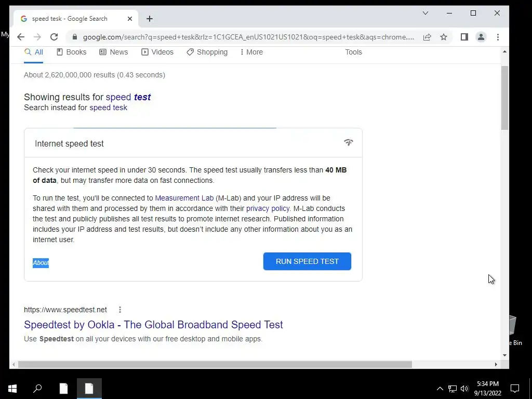This screenshot has height=399, width=532.
Task: Click the horizontal scroll left arrow
Action: [14, 364]
